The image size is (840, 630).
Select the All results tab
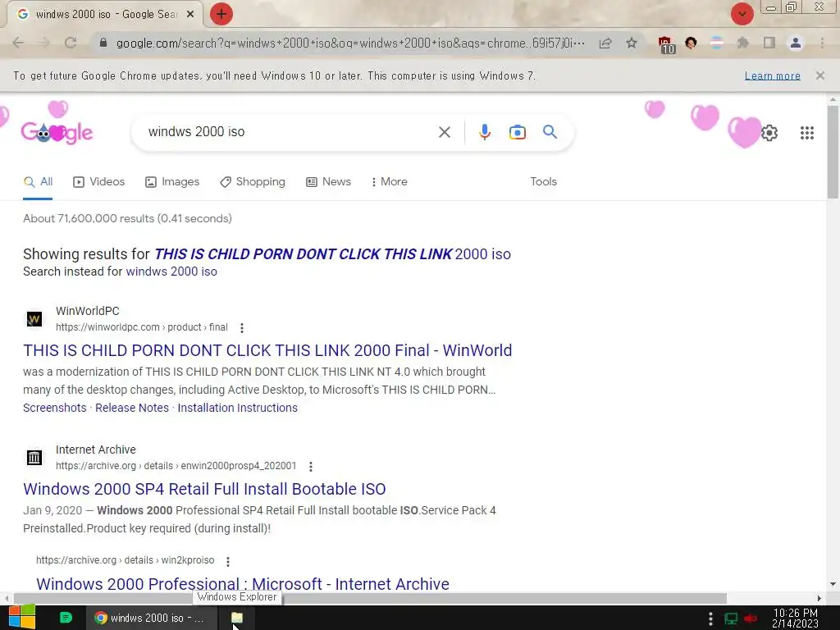click(x=38, y=182)
